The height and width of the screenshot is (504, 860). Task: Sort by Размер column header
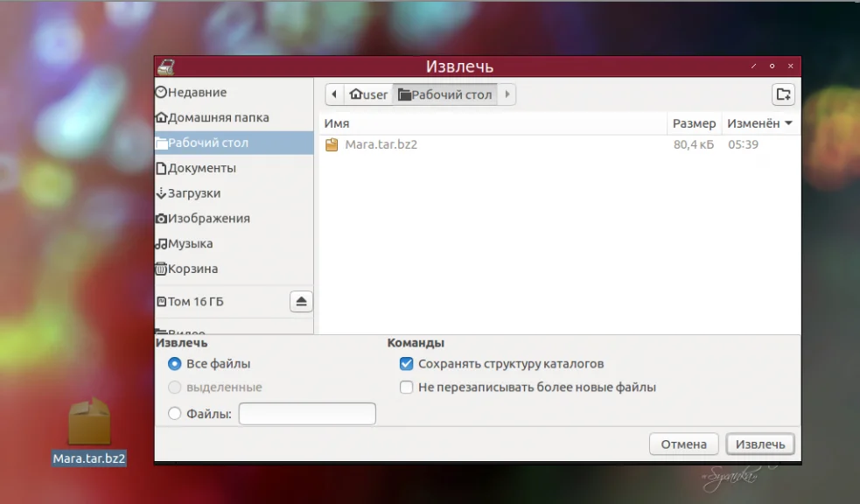coord(694,123)
